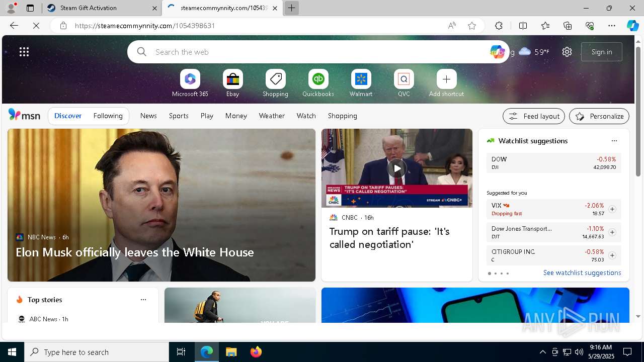This screenshot has height=362, width=644.
Task: Open Trump on tariff pause headline
Action: (389, 238)
